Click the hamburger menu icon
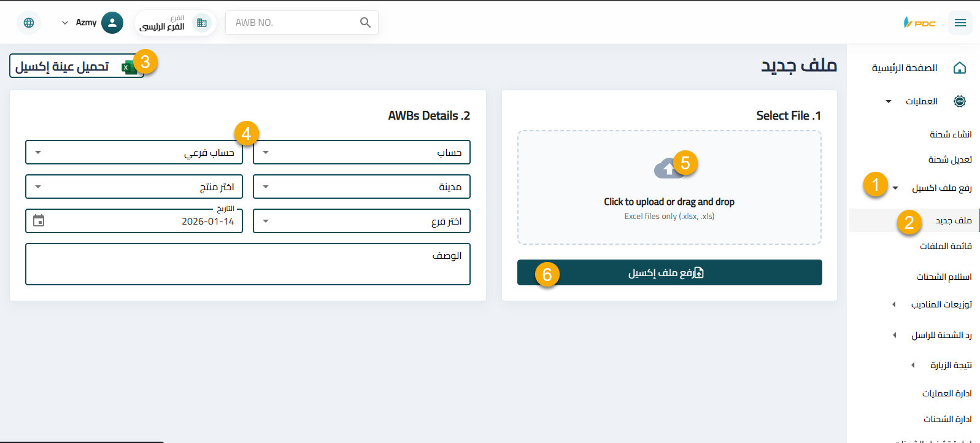 pyautogui.click(x=960, y=23)
